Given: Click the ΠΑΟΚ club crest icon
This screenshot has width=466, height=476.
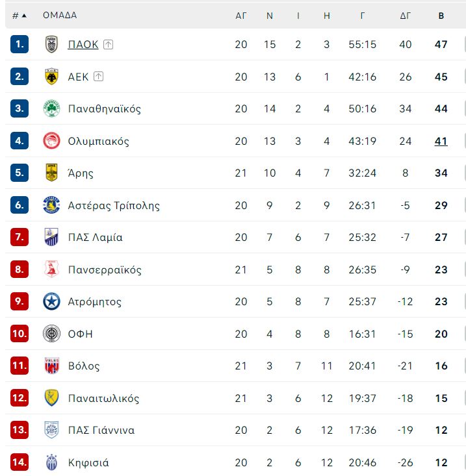Looking at the screenshot, I should click(x=51, y=44).
